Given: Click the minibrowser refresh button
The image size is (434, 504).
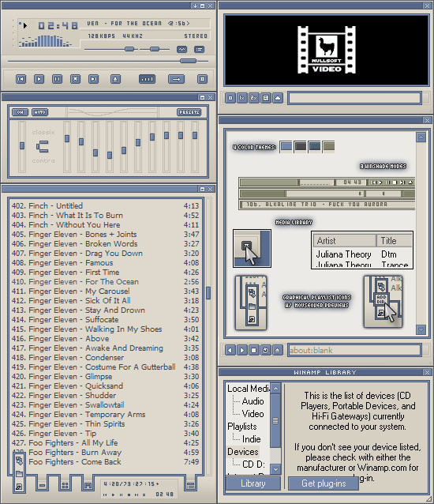Looking at the screenshot, I should 266,350.
